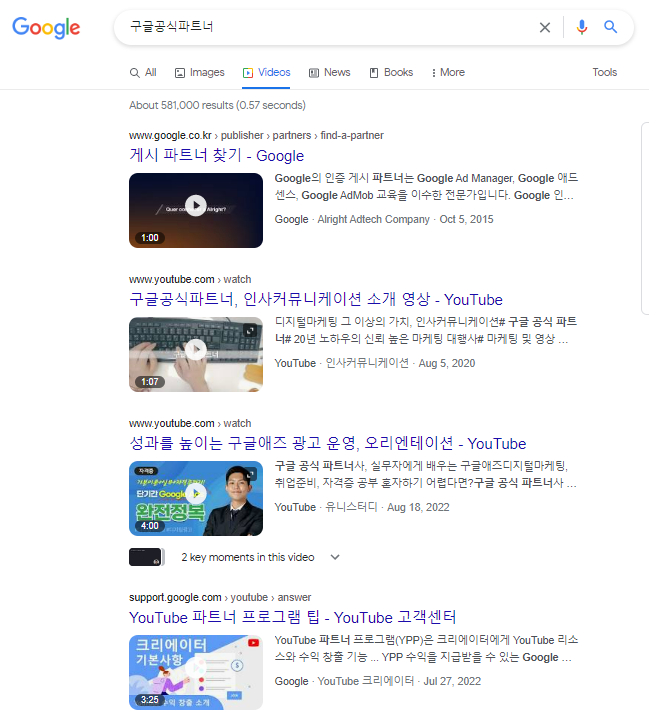The image size is (649, 713).
Task: Play the 1:00 Google partner video thumbnail
Action: 196,211
